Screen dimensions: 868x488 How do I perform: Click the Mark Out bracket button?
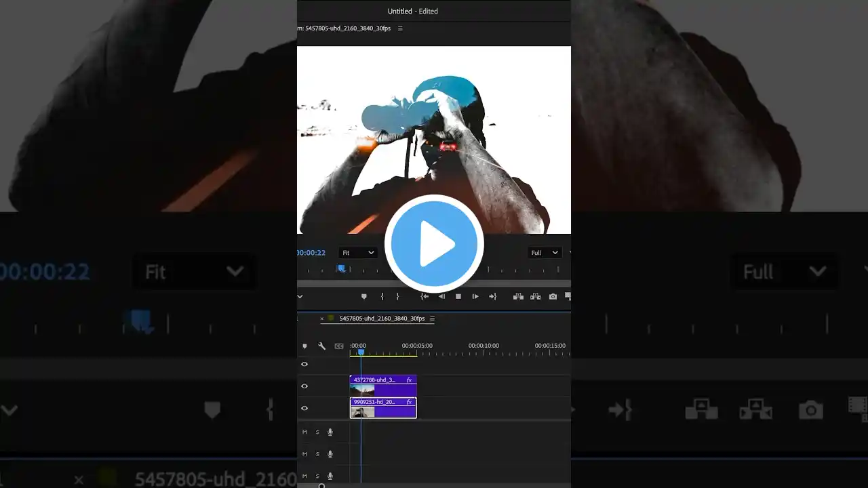pyautogui.click(x=397, y=296)
